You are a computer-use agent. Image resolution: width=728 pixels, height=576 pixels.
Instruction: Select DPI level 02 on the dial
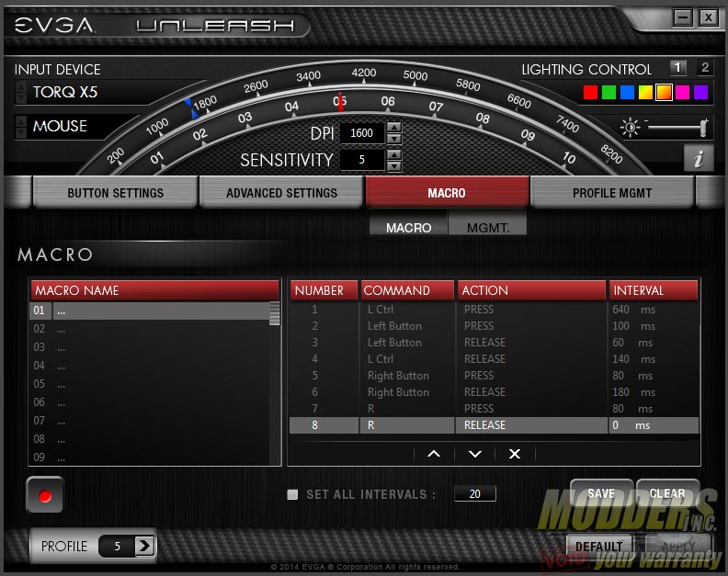click(x=200, y=135)
